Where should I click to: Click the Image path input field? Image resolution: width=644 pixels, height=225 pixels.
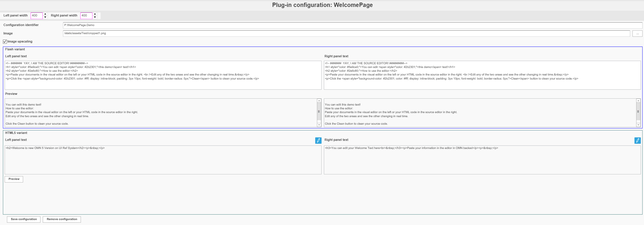[346, 34]
